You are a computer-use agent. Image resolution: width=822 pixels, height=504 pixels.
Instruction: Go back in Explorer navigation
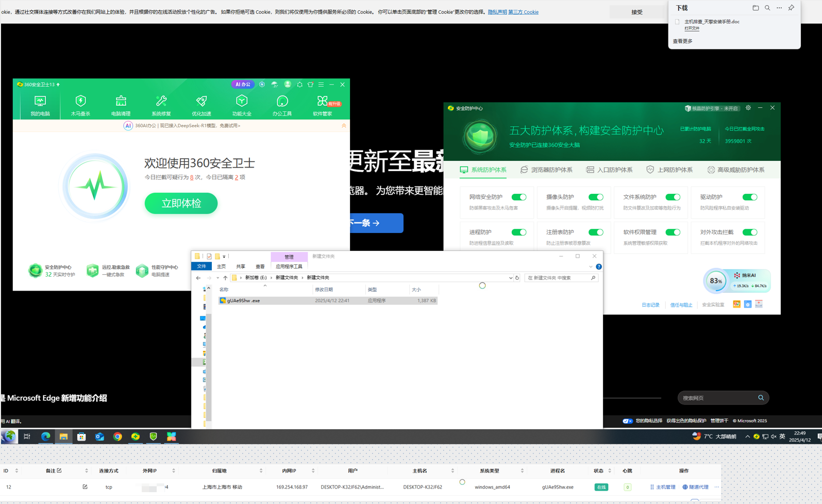[x=198, y=278]
